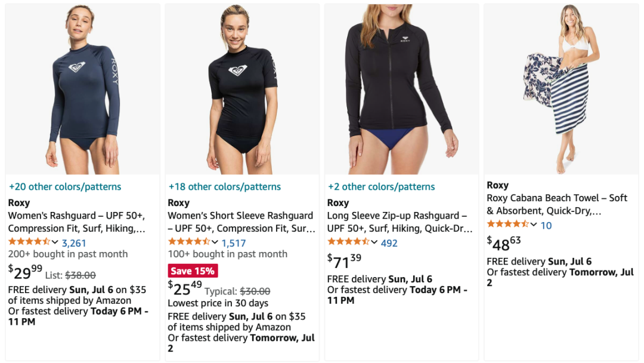
Task: Open Roxy Cabana Beach Towel title link
Action: [557, 204]
